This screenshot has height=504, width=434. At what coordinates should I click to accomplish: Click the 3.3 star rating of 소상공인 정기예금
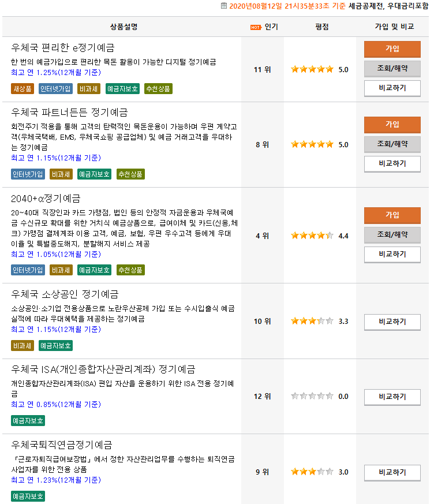pyautogui.click(x=312, y=321)
